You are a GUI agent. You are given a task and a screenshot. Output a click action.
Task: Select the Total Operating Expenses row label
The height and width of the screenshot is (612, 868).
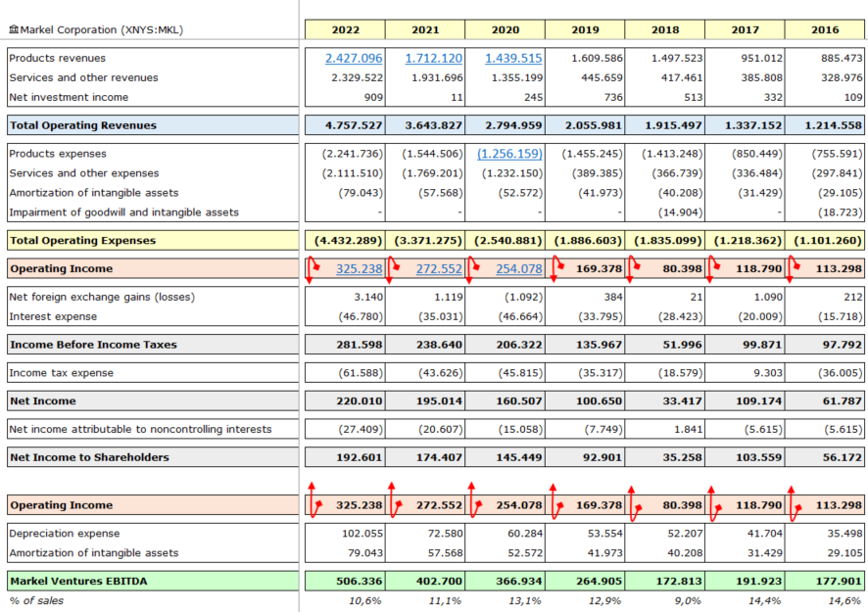82,240
